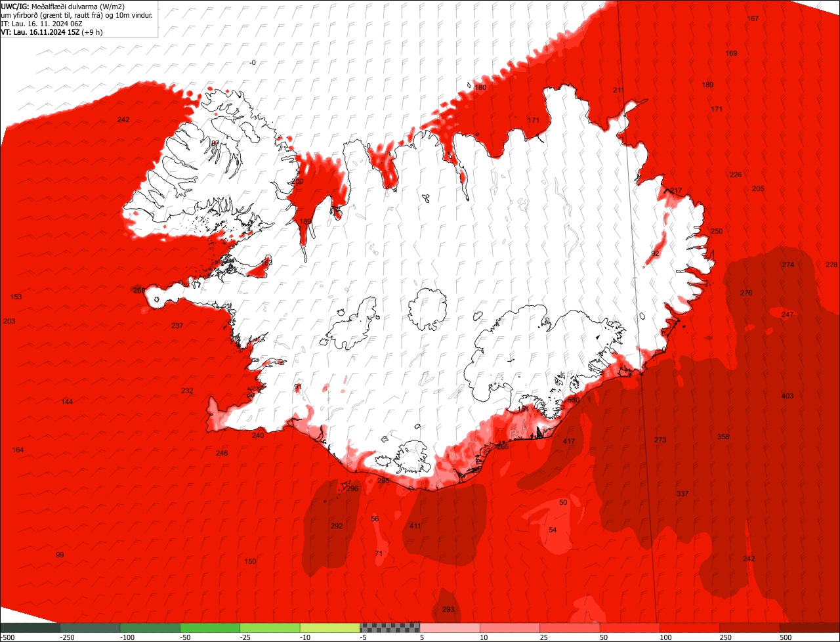Click the map value 417
840x642 pixels.
pos(569,441)
